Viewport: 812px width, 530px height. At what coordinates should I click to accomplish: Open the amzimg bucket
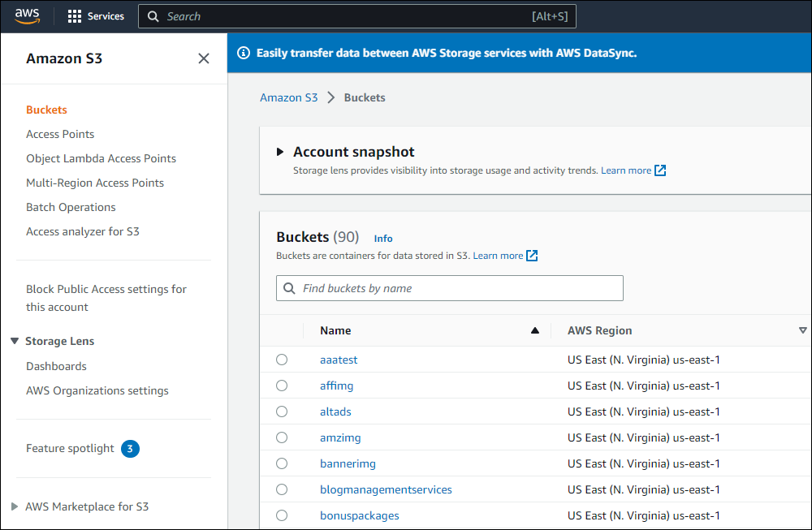point(340,437)
